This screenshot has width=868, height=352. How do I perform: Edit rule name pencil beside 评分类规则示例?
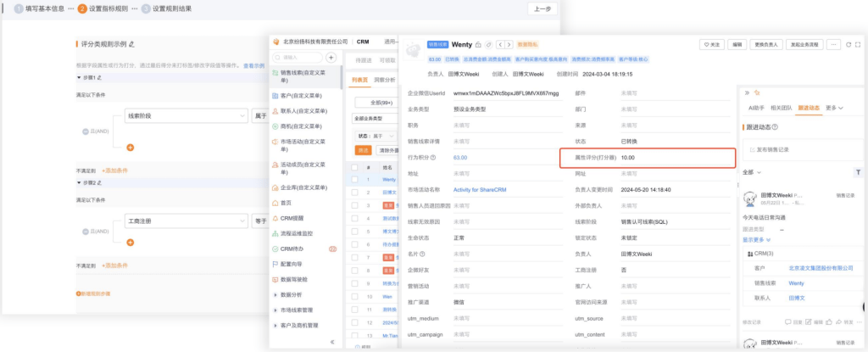coord(131,44)
